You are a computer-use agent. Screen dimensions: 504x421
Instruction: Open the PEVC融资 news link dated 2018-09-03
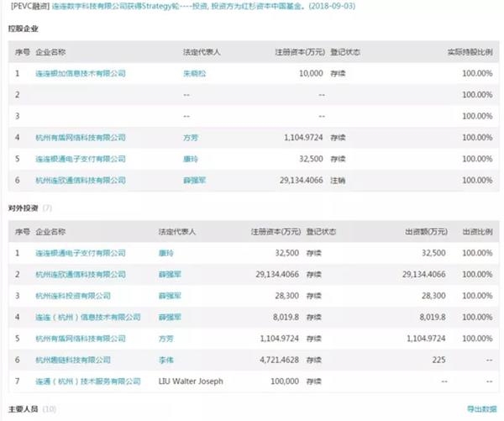[203, 6]
